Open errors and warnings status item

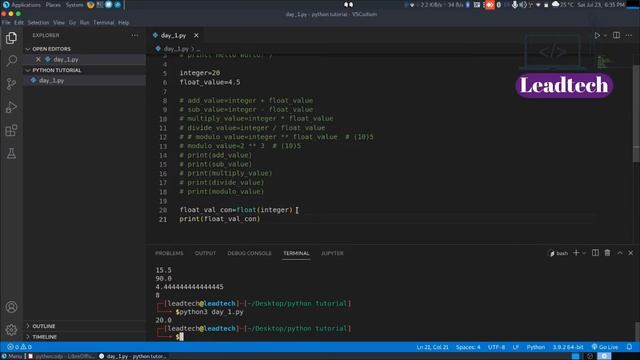coord(19,347)
